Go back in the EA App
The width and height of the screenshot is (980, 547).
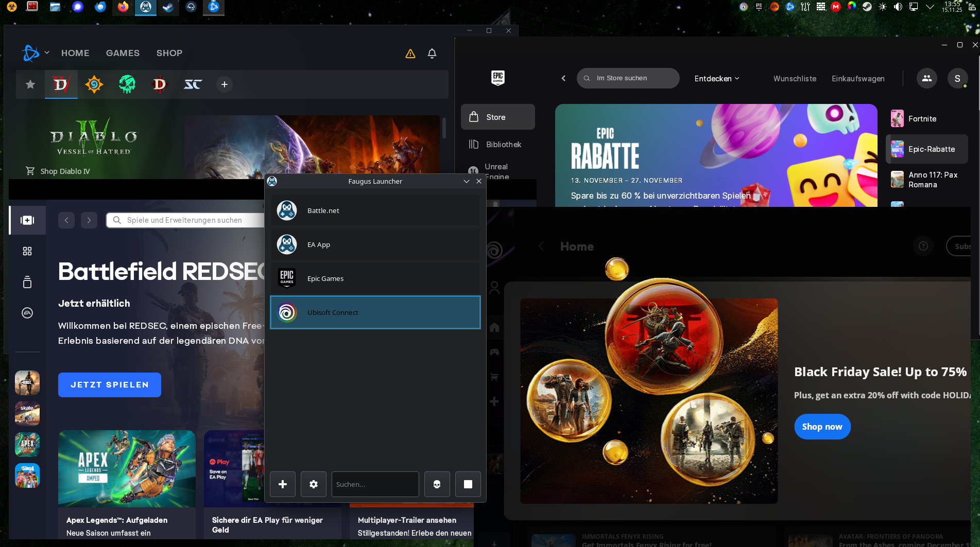pyautogui.click(x=66, y=220)
